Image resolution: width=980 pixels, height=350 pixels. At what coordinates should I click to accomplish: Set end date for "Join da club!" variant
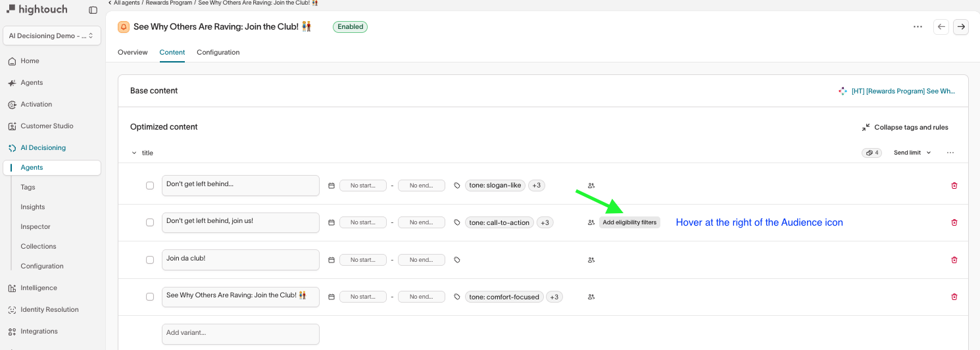point(422,260)
